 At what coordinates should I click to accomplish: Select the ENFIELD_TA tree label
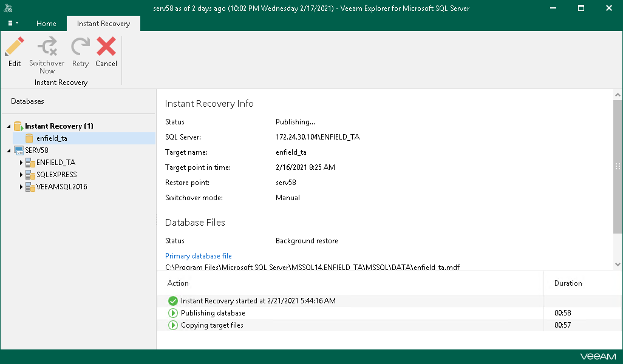point(56,163)
